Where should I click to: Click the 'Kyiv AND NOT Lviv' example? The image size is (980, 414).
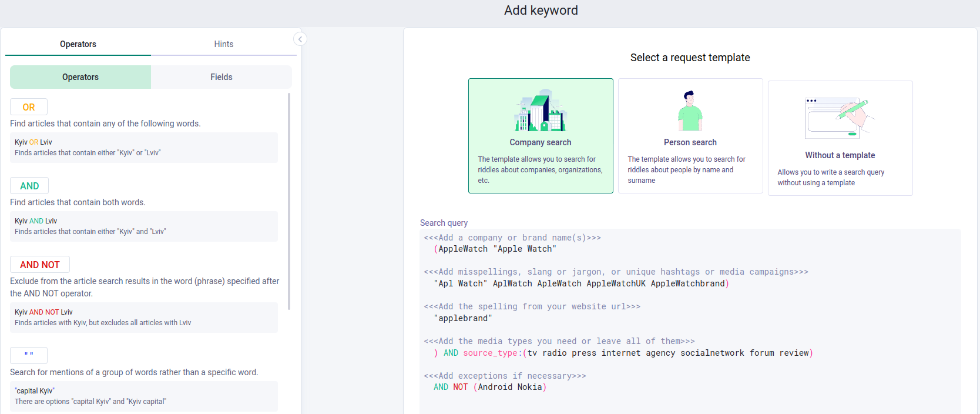pos(144,318)
